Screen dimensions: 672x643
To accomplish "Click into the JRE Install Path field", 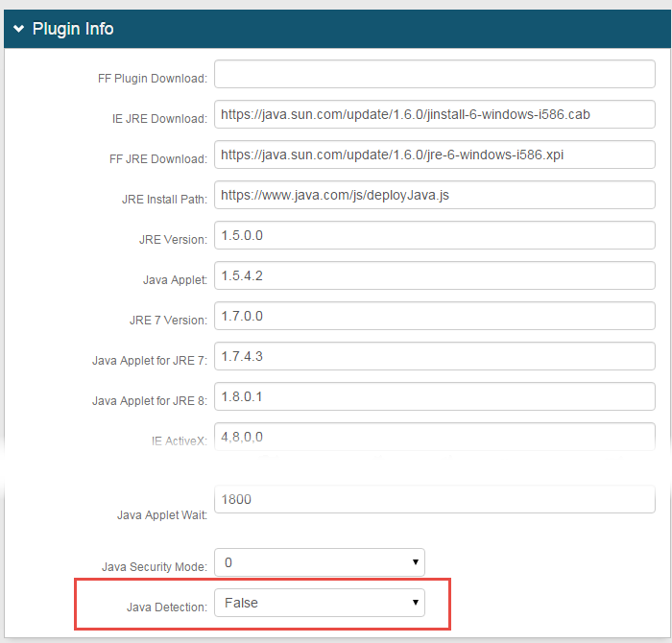I will 434,195.
